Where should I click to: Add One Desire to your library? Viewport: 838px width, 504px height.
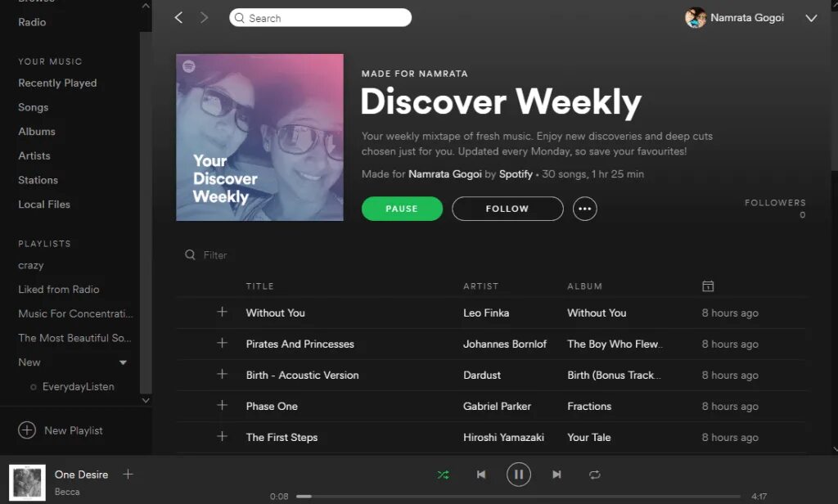pyautogui.click(x=128, y=474)
